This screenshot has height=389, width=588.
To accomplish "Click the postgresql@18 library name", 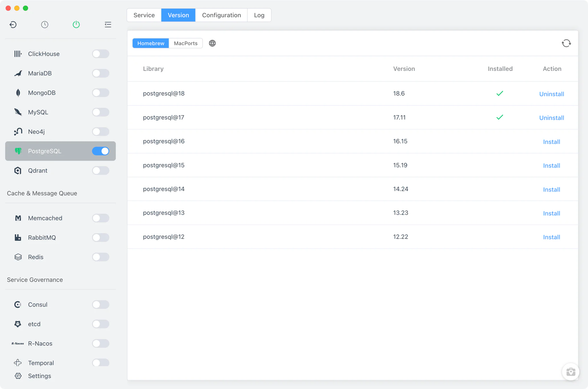I will click(164, 94).
